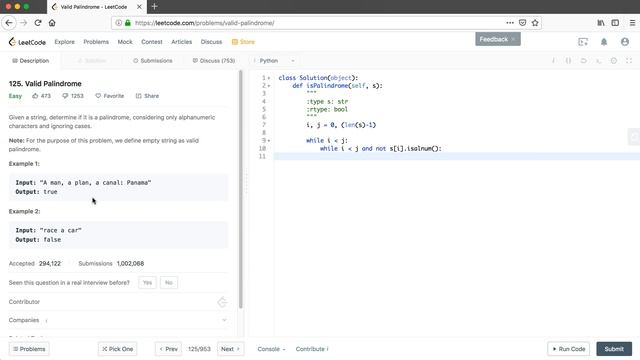
Task: Open the Problems nav item
Action: click(96, 42)
